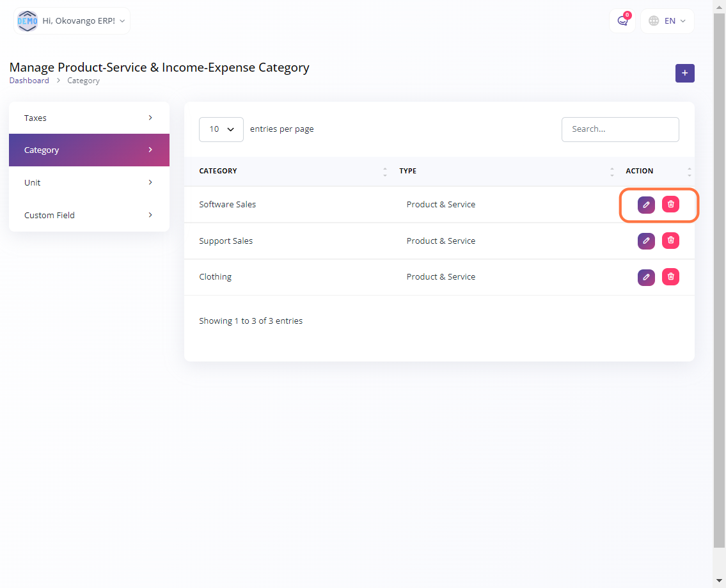Delete the Software Sales category
Image resolution: width=726 pixels, height=588 pixels.
coord(670,205)
